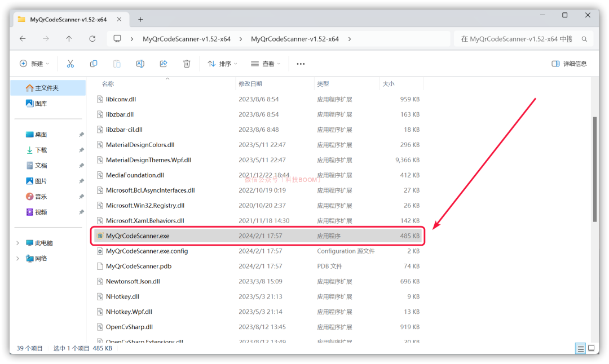The image size is (609, 364).
Task: Go forward with the right arrow
Action: point(46,39)
